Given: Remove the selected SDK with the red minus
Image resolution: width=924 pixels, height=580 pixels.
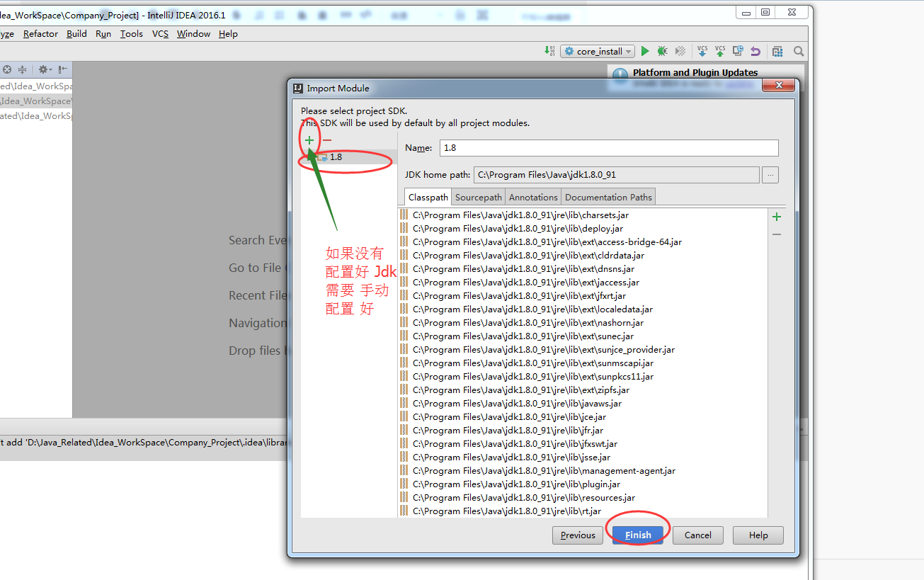Looking at the screenshot, I should [x=327, y=140].
